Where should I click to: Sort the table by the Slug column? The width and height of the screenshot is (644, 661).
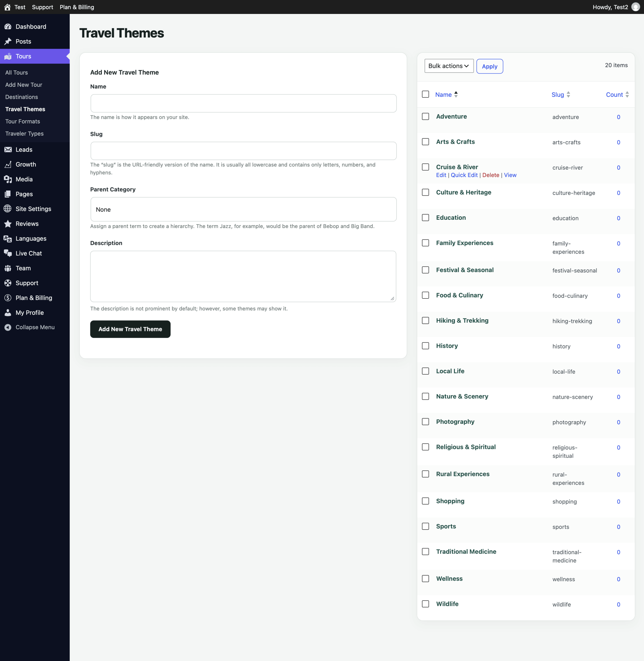point(560,95)
